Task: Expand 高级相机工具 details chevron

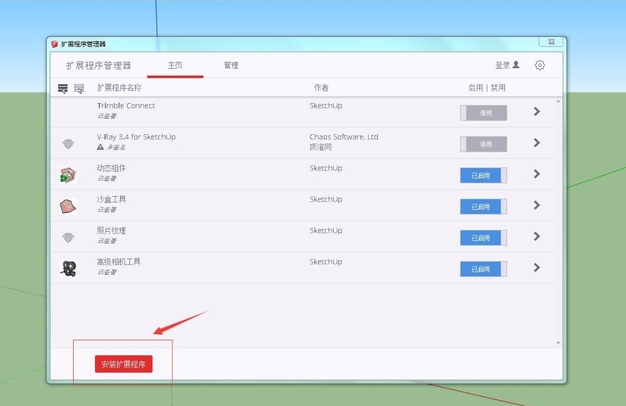Action: (x=537, y=267)
